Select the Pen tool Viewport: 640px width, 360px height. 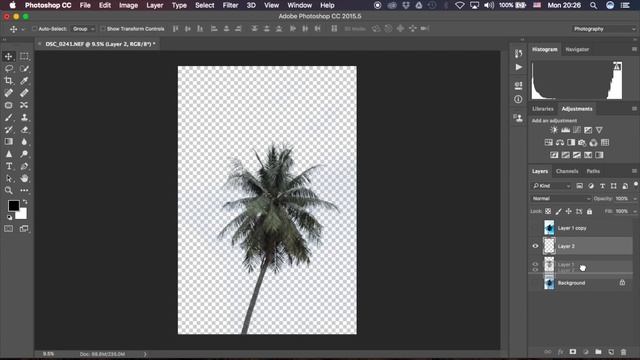[24, 166]
